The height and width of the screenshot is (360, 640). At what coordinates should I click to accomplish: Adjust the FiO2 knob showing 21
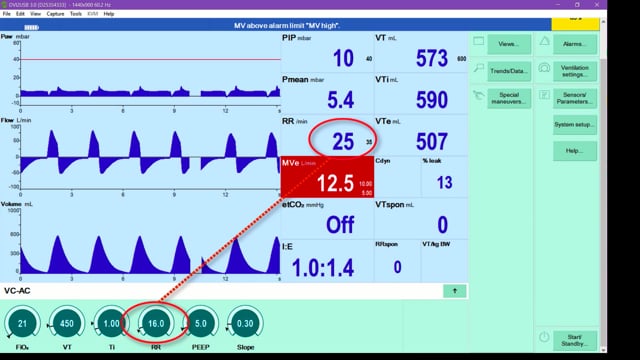[x=22, y=323]
